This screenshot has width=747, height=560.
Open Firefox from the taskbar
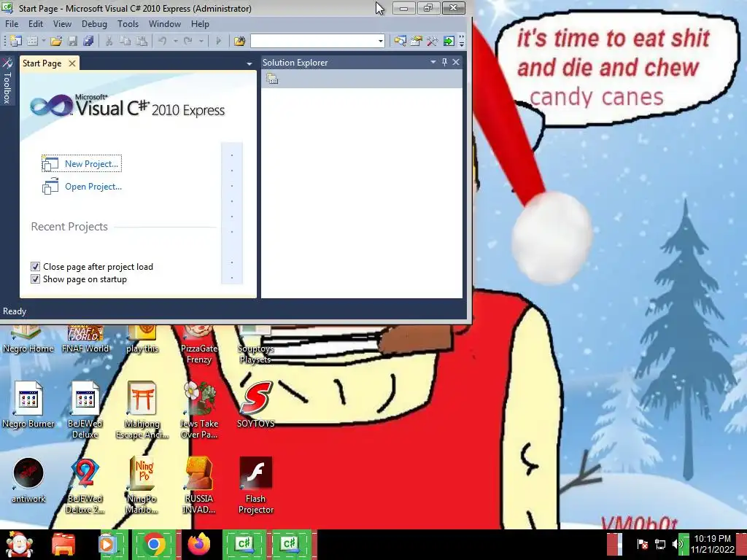[x=199, y=544]
